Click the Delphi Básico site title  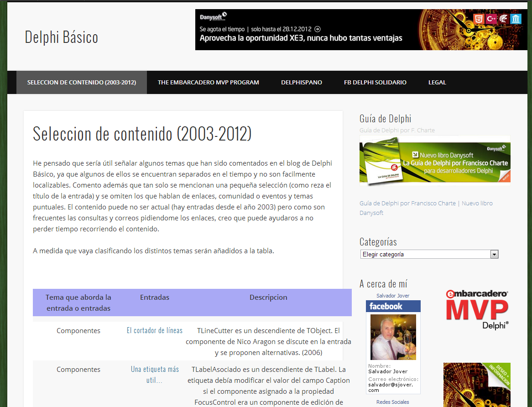[61, 37]
